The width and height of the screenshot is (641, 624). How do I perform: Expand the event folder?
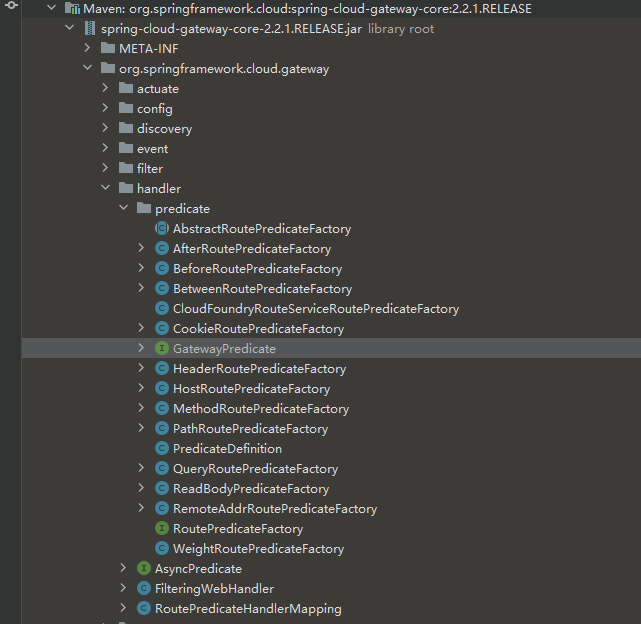(105, 148)
